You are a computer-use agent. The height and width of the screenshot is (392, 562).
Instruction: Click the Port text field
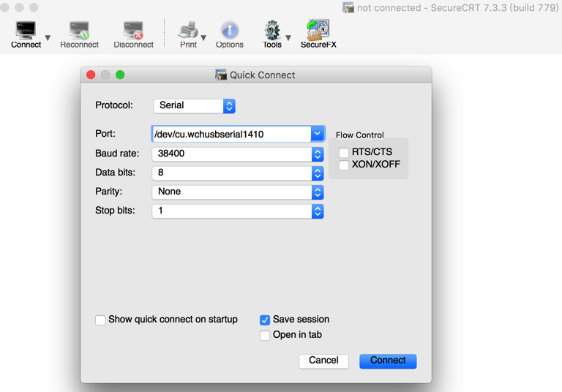click(x=231, y=134)
